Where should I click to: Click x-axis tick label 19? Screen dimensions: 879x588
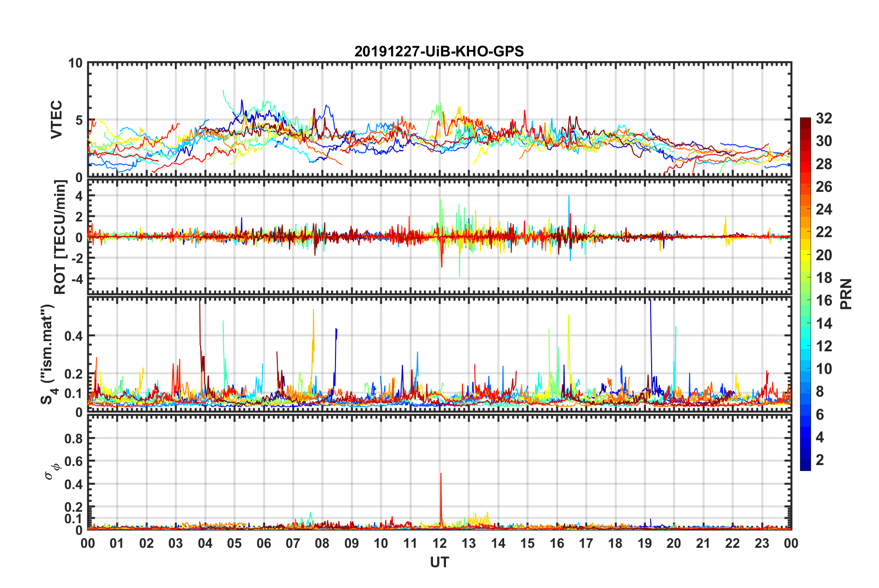[645, 543]
